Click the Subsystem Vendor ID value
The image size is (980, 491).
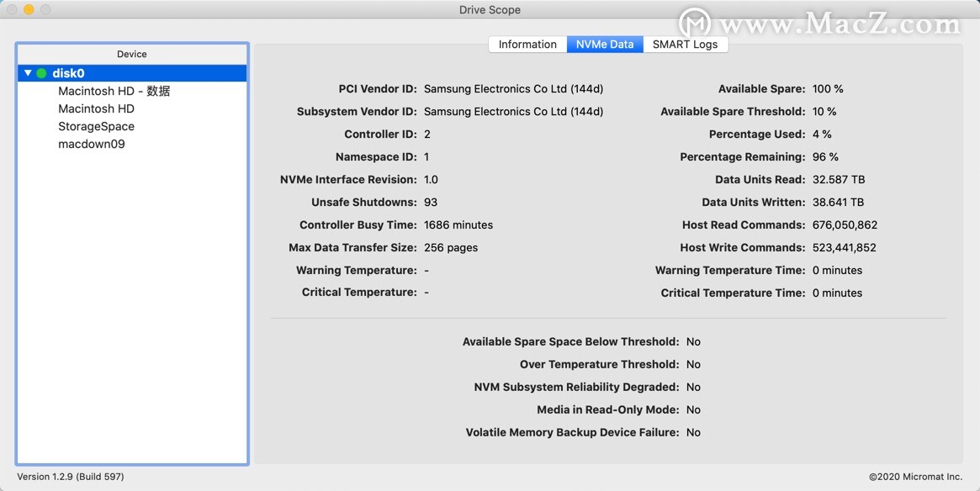[x=514, y=111]
